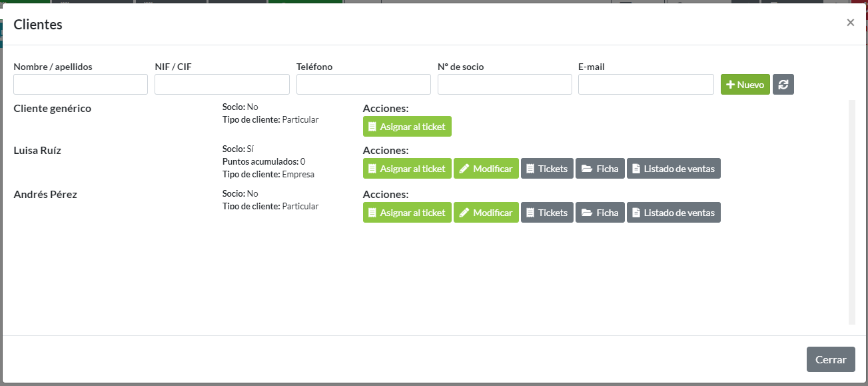Image resolution: width=868 pixels, height=386 pixels.
Task: Click the green Nuevo button
Action: (x=745, y=85)
